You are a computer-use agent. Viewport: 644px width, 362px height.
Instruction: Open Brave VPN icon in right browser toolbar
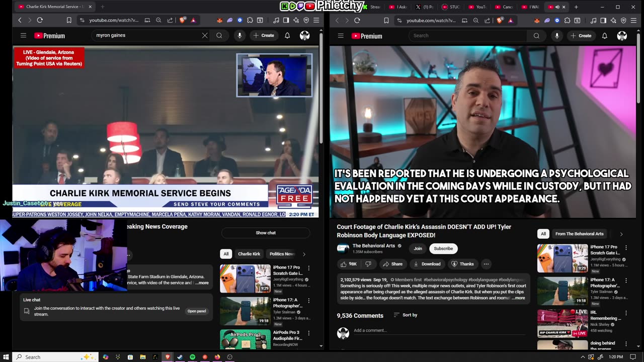pos(623,20)
